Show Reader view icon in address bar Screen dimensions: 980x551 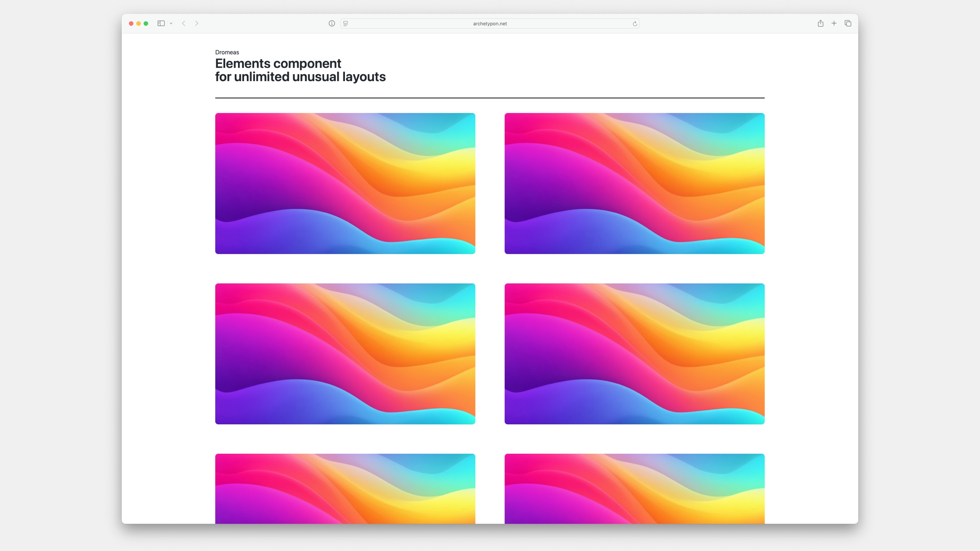tap(346, 23)
